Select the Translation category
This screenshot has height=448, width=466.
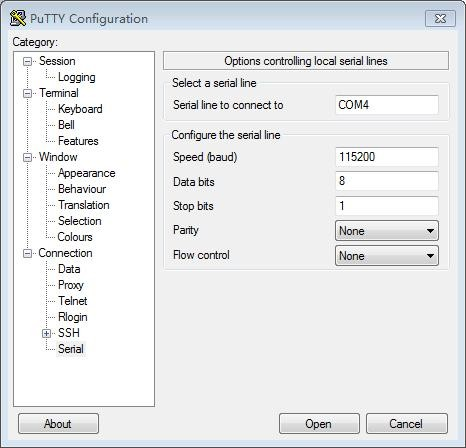[x=84, y=205]
